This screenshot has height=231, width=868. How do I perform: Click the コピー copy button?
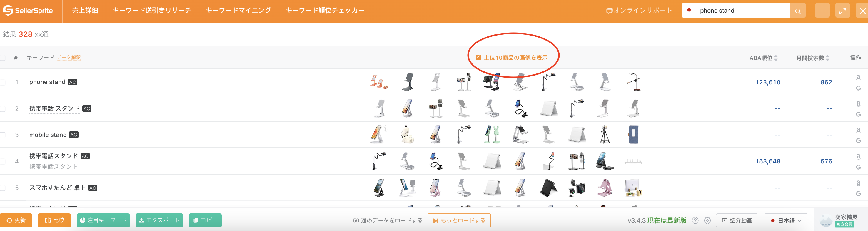pyautogui.click(x=205, y=220)
